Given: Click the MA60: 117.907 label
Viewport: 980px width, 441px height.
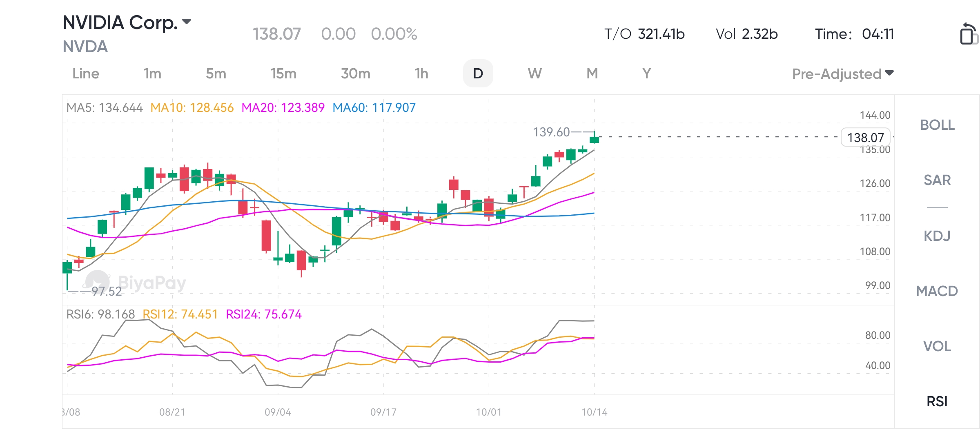Looking at the screenshot, I should coord(374,108).
